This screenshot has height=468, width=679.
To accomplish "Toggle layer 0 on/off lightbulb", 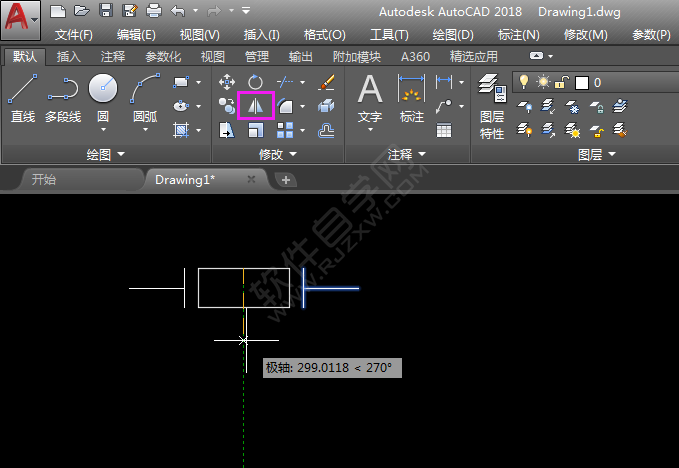I will [523, 82].
